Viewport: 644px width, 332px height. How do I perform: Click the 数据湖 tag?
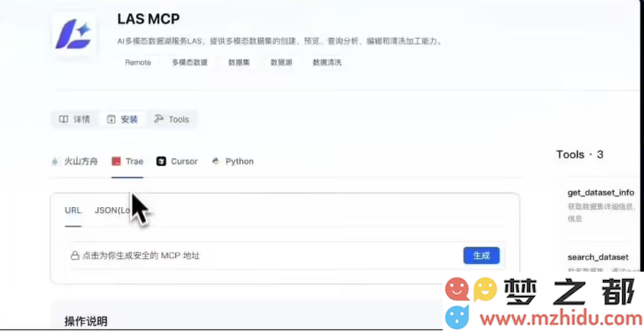[282, 62]
